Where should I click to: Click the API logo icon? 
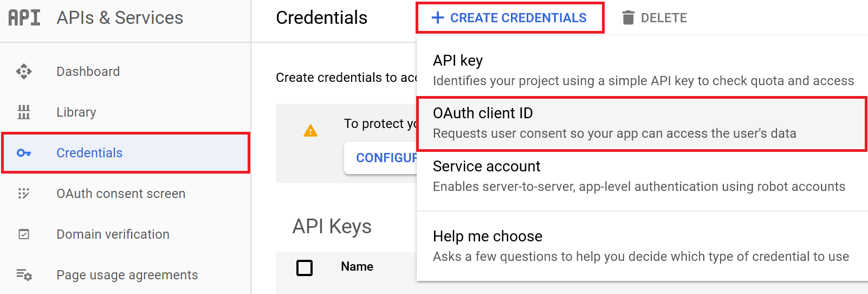(x=24, y=17)
